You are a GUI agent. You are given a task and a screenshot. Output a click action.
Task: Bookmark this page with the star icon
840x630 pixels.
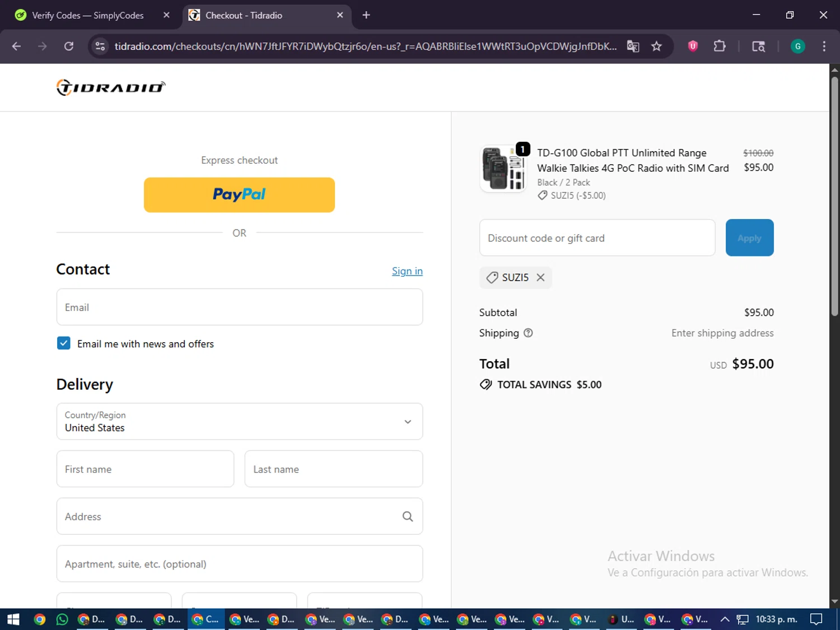click(x=656, y=46)
